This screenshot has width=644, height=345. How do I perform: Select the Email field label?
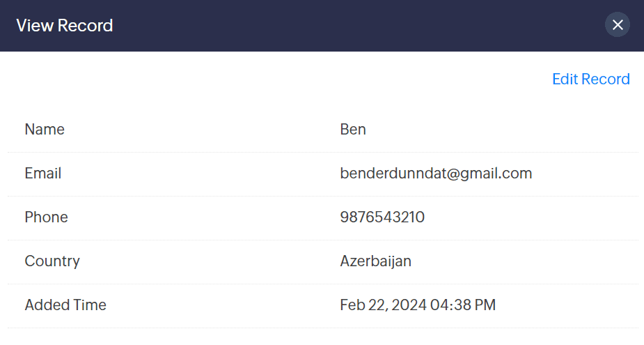pyautogui.click(x=43, y=174)
